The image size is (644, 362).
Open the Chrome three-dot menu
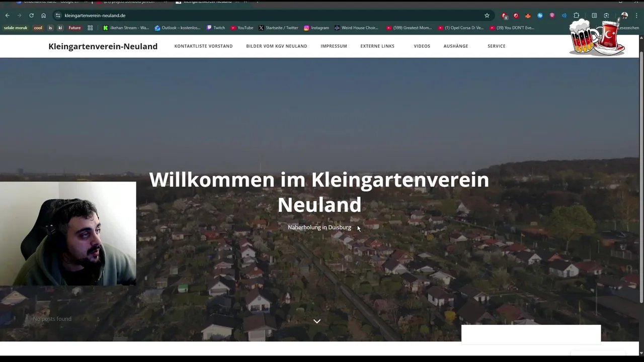(x=636, y=16)
